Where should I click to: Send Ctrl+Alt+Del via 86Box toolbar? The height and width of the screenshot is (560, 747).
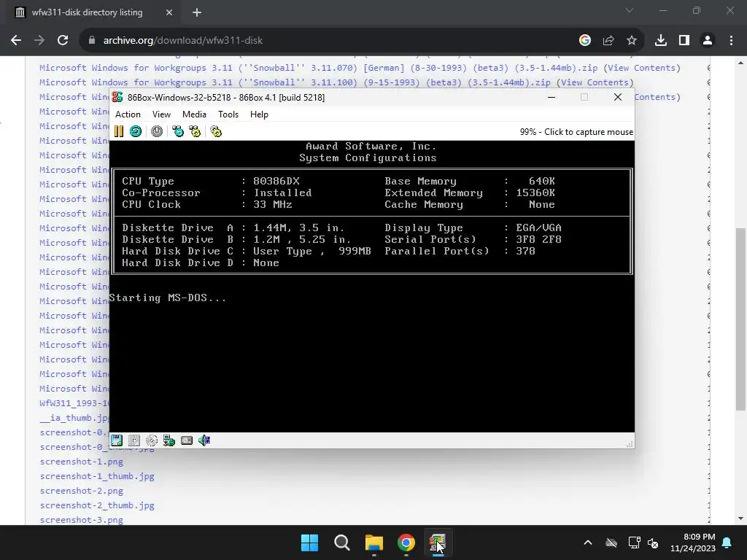point(178,131)
